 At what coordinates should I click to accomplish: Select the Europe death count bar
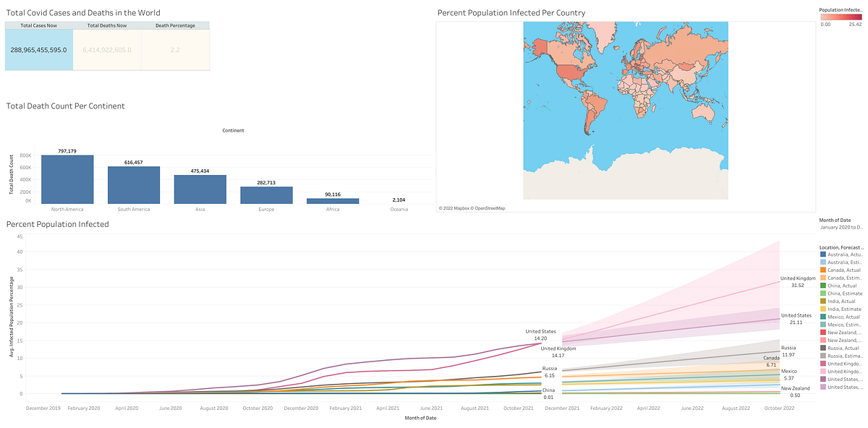pos(266,195)
